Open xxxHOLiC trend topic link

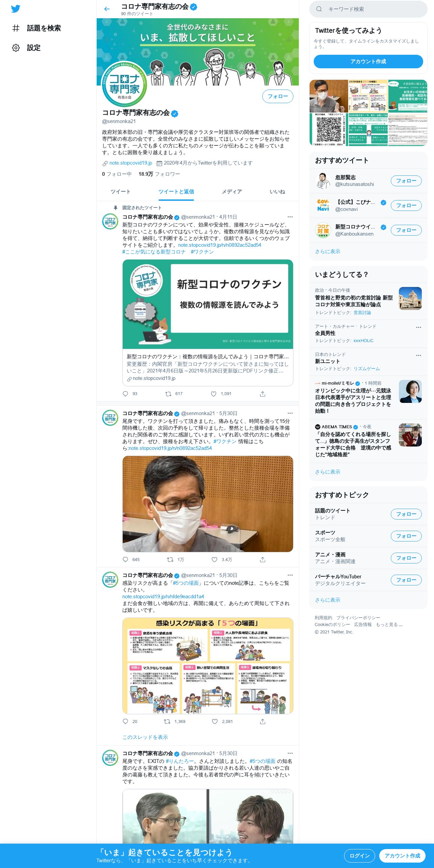pyautogui.click(x=363, y=341)
